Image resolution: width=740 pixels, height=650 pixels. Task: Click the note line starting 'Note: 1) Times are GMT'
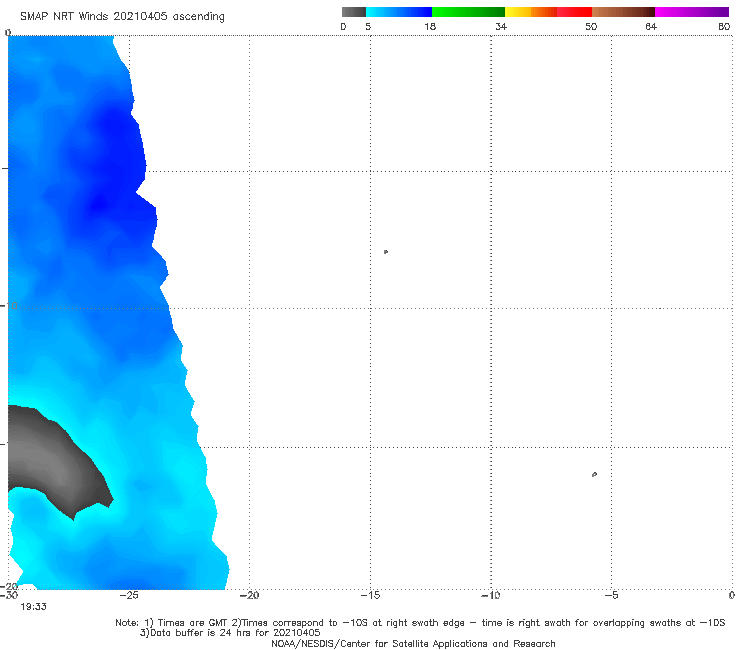(x=420, y=623)
